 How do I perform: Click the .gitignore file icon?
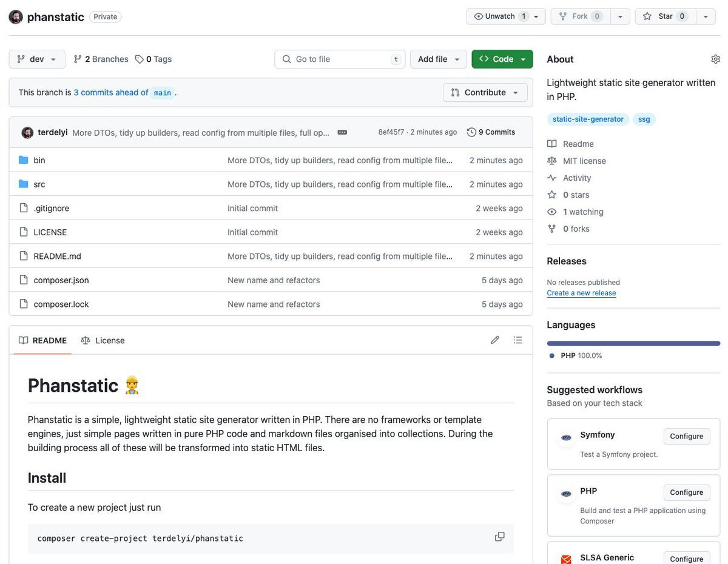point(24,208)
